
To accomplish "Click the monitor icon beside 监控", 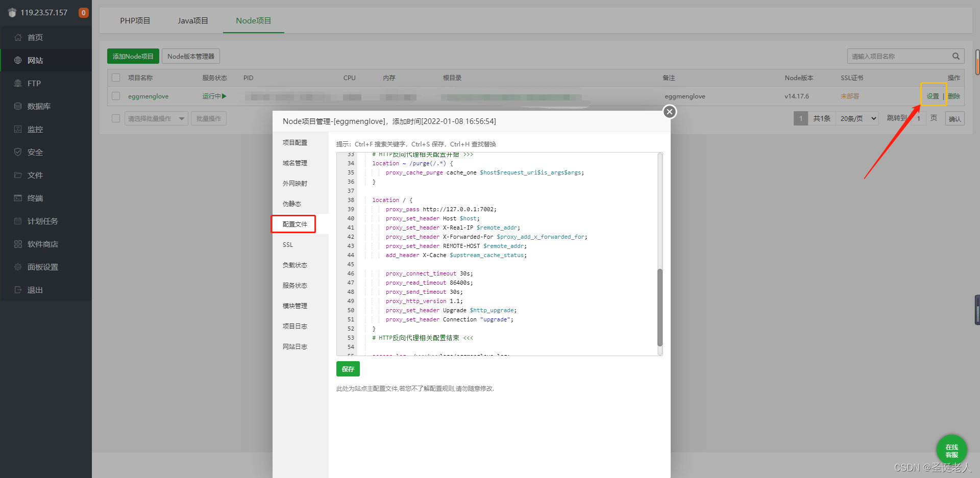I will pyautogui.click(x=18, y=129).
